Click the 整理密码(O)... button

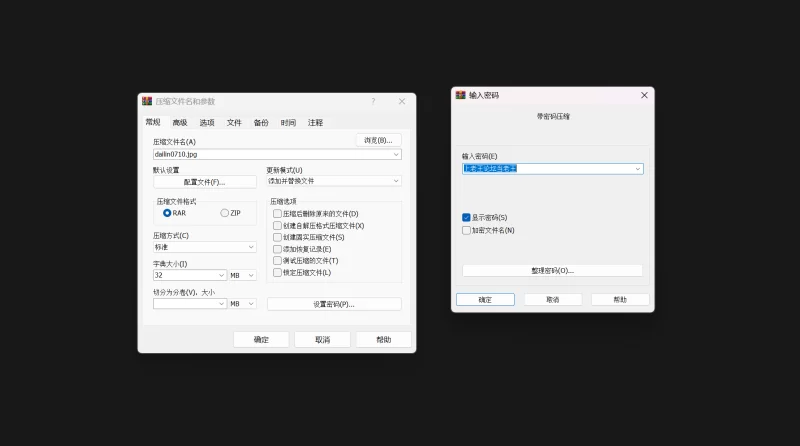(x=553, y=270)
